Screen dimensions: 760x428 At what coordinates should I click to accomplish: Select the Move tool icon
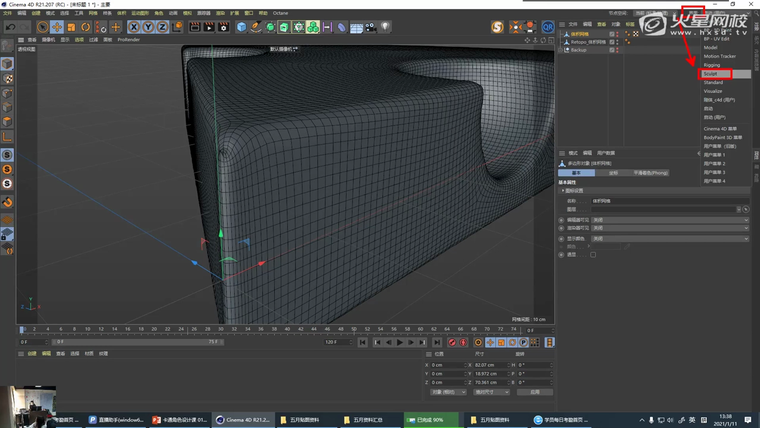[57, 27]
